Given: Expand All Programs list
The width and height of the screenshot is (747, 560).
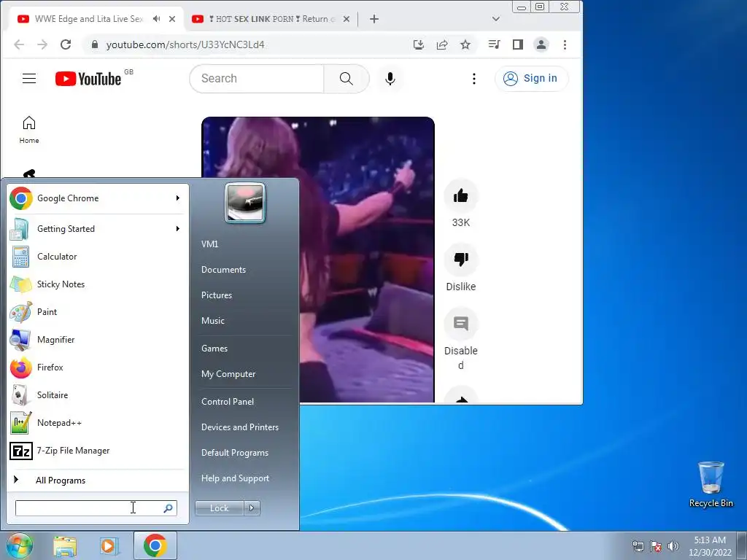Looking at the screenshot, I should click(98, 481).
